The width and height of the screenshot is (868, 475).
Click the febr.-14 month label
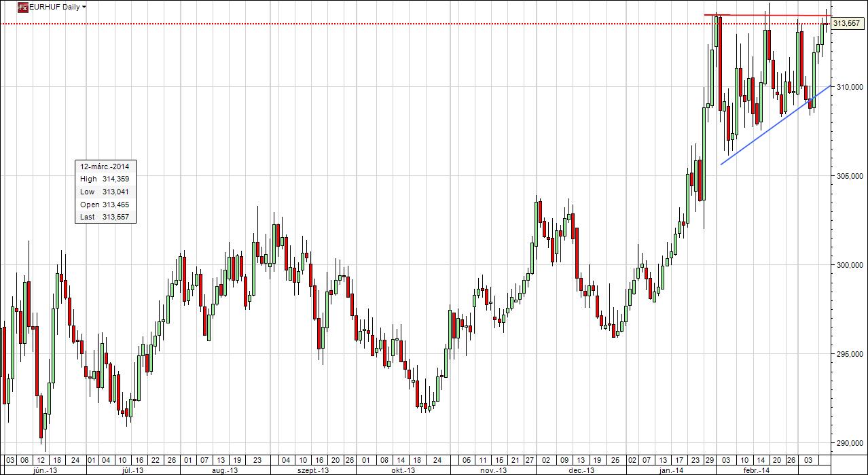click(756, 470)
